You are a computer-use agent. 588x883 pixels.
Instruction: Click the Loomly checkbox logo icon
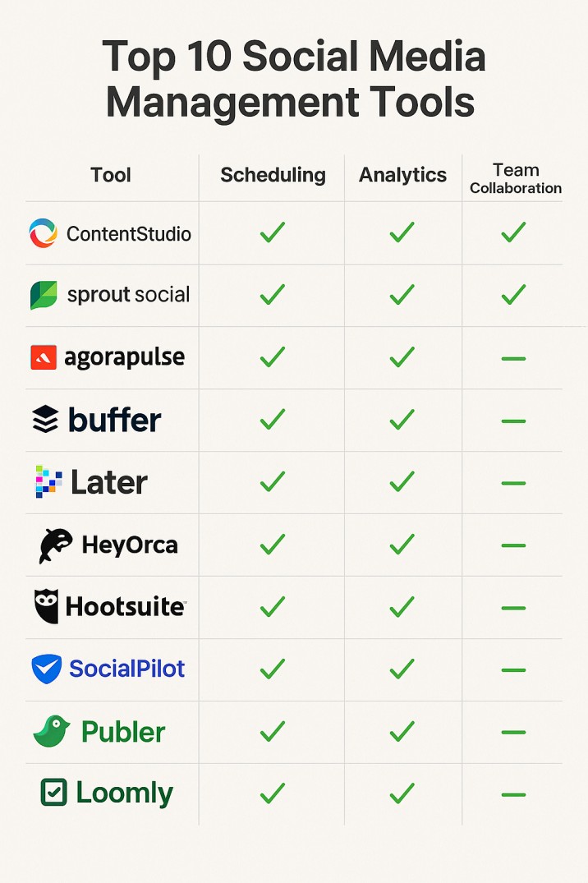[x=54, y=793]
